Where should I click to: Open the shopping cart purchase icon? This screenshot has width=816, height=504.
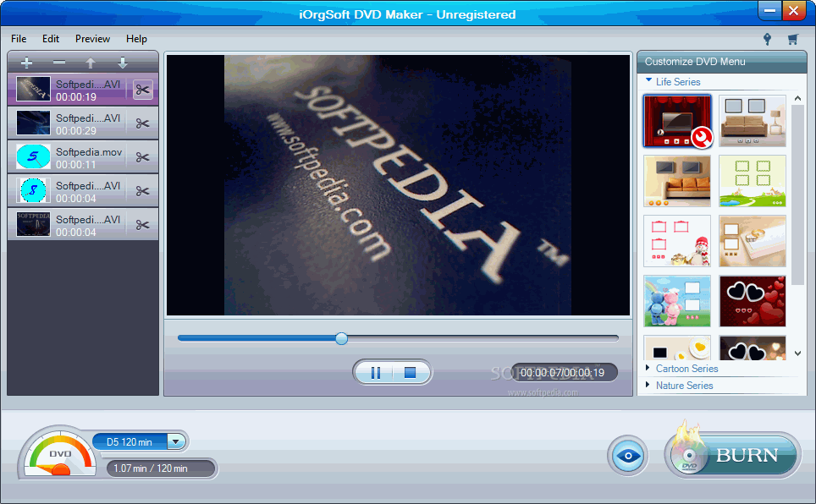click(792, 39)
